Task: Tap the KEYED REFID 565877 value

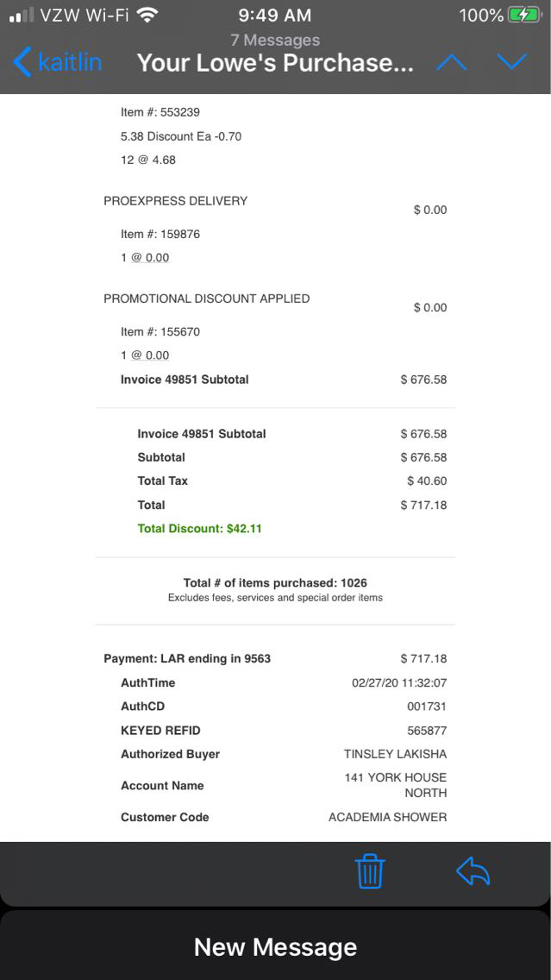Action: [x=429, y=731]
